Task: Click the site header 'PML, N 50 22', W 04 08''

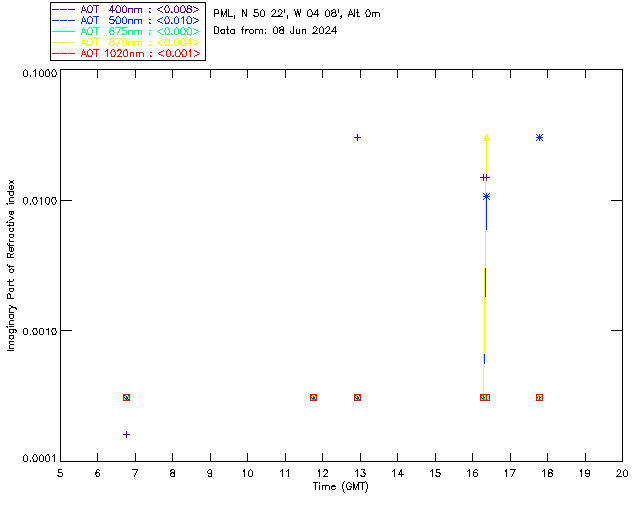Action: click(278, 13)
